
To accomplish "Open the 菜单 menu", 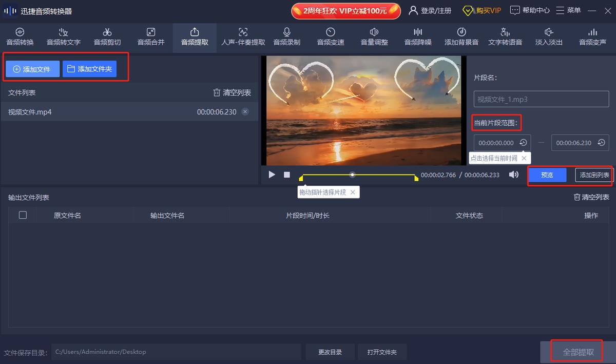I will pyautogui.click(x=568, y=10).
